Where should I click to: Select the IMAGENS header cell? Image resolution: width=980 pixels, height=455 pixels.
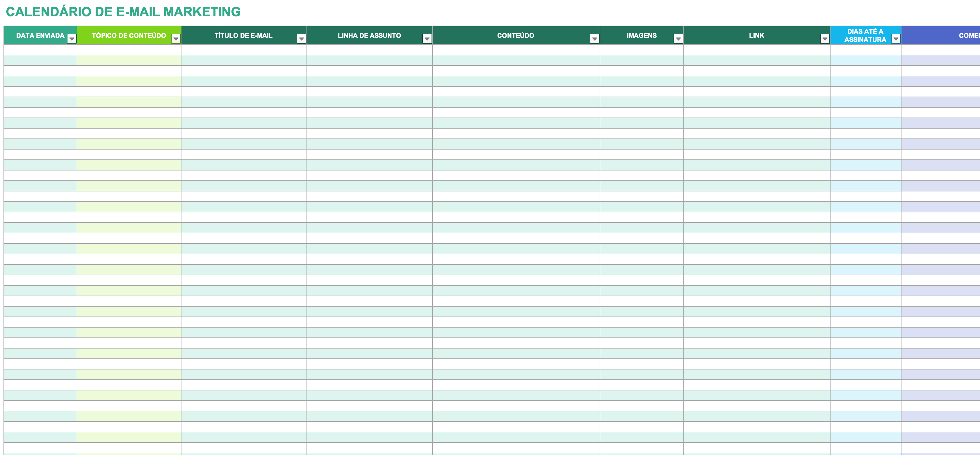pyautogui.click(x=642, y=35)
